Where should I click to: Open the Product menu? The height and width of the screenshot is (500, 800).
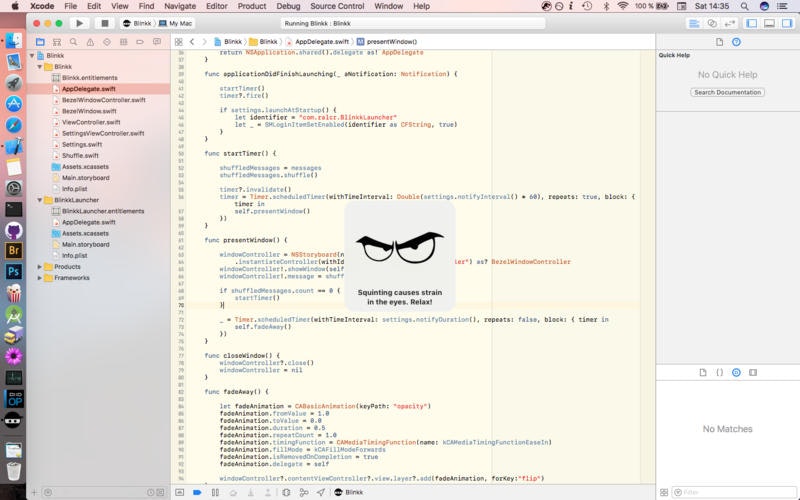point(252,6)
